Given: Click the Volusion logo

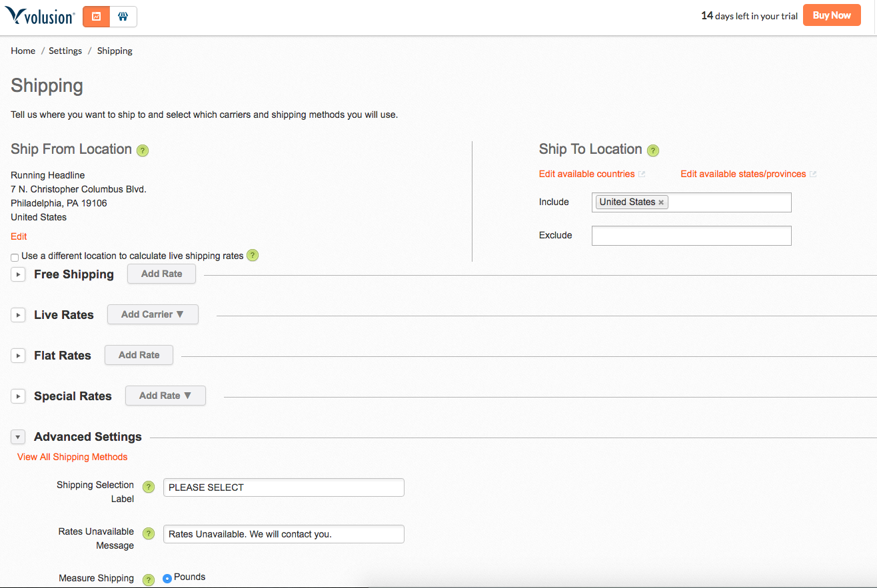Looking at the screenshot, I should click(40, 16).
